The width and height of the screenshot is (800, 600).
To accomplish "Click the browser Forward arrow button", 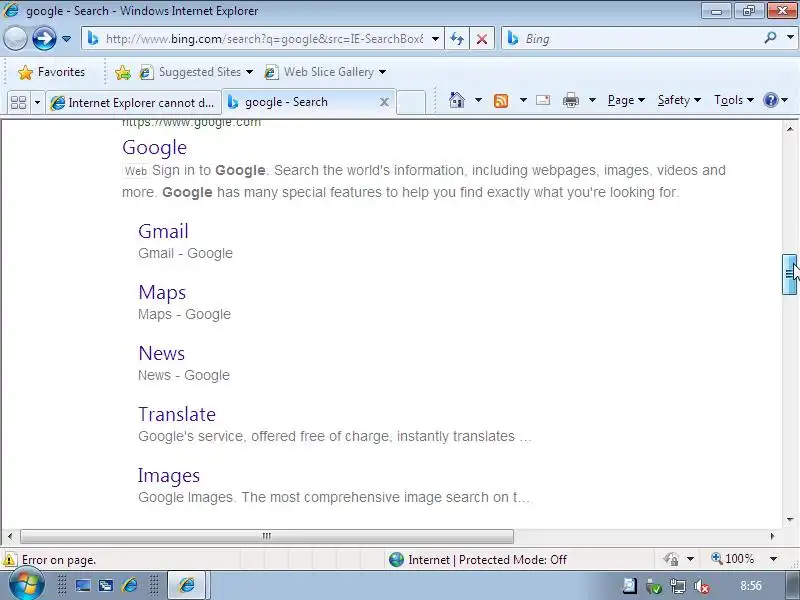I will [44, 38].
